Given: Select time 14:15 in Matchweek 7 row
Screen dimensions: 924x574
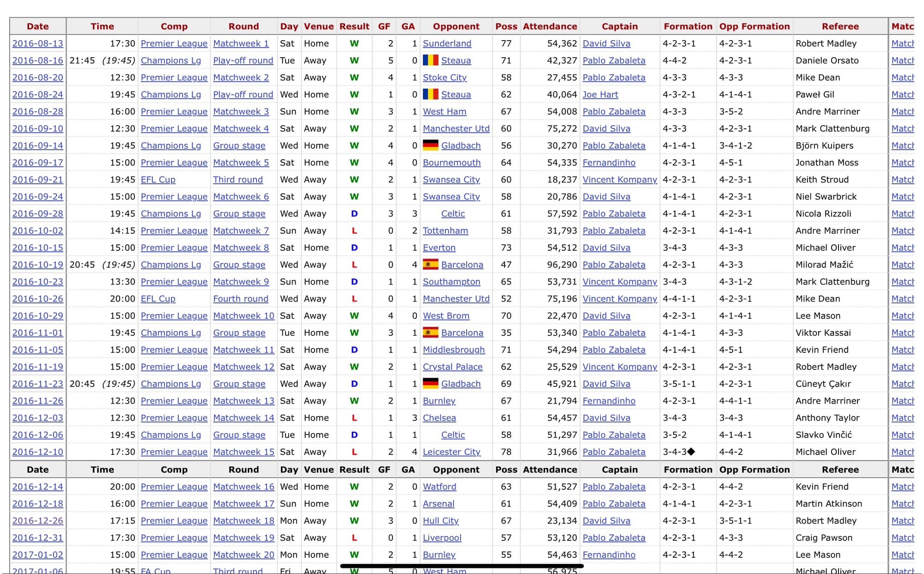Looking at the screenshot, I should pos(122,230).
